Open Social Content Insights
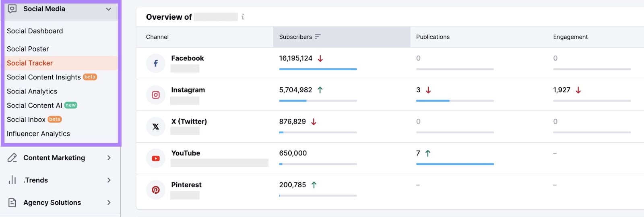The width and height of the screenshot is (644, 217). (x=44, y=77)
